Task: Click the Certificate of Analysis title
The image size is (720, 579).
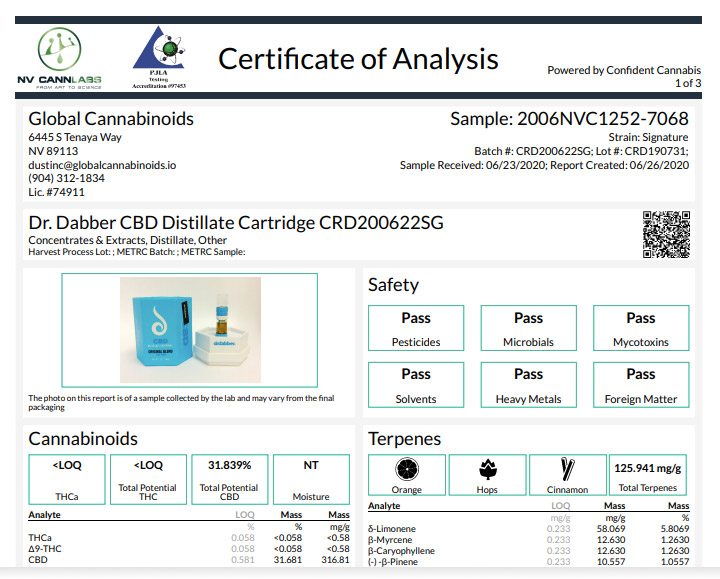Action: [358, 59]
